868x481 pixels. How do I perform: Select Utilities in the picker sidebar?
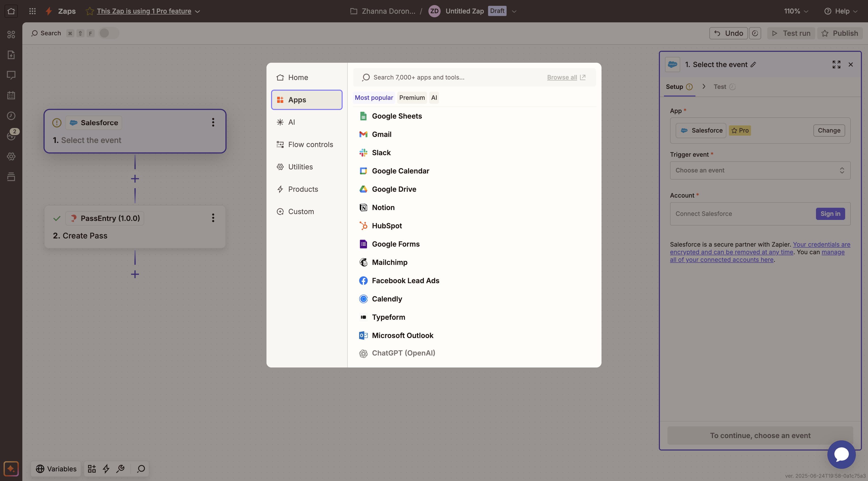coord(306,167)
